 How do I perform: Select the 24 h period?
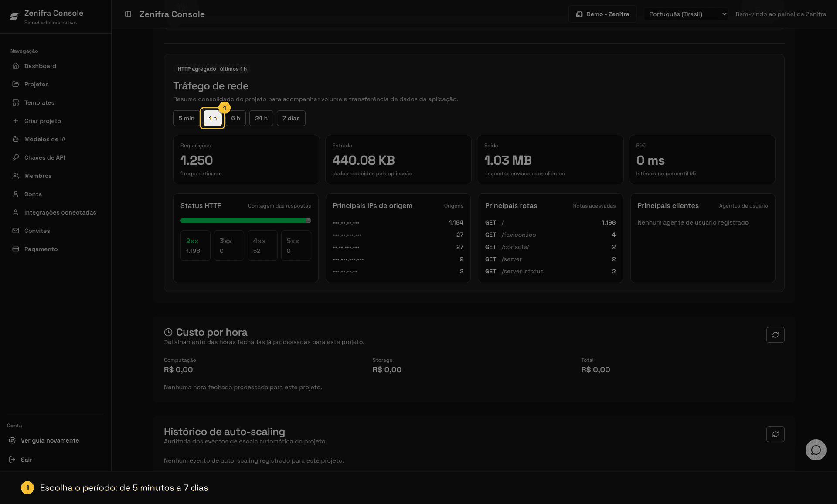(261, 118)
